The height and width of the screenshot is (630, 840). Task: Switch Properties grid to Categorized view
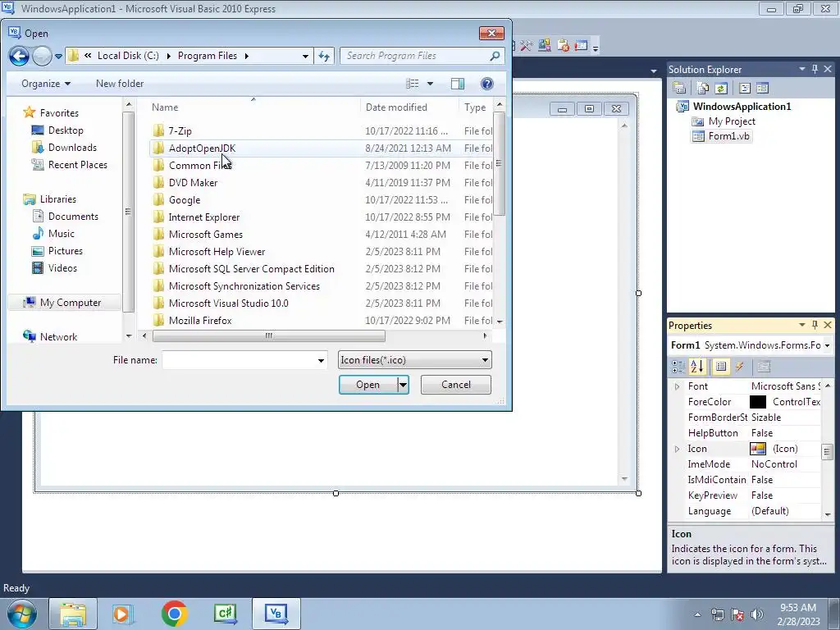678,367
